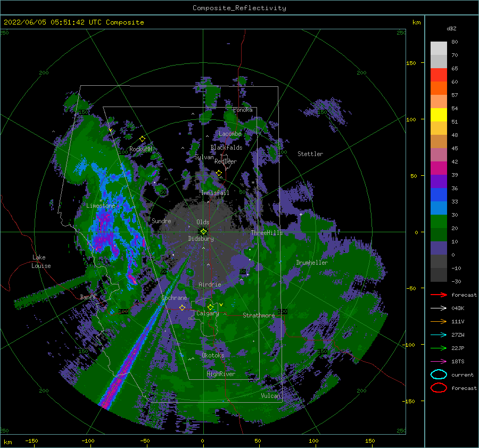
Task: Click the magenta 18TS arrow icon
Action: pyautogui.click(x=439, y=362)
